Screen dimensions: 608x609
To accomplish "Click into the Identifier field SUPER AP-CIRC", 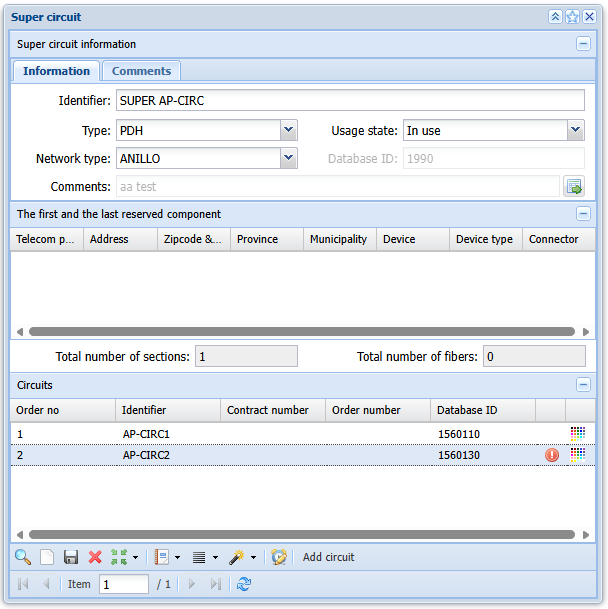I will coord(350,100).
